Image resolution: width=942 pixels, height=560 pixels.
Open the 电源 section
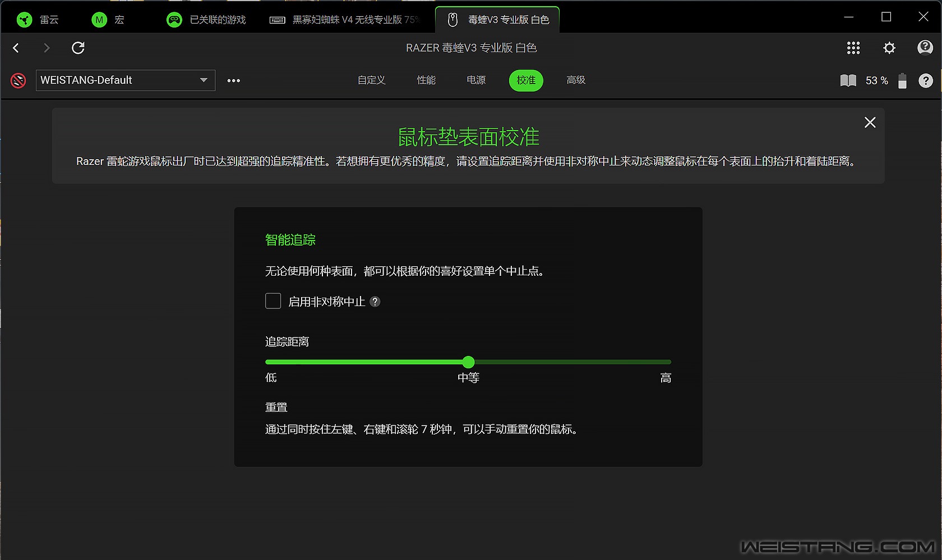[476, 80]
